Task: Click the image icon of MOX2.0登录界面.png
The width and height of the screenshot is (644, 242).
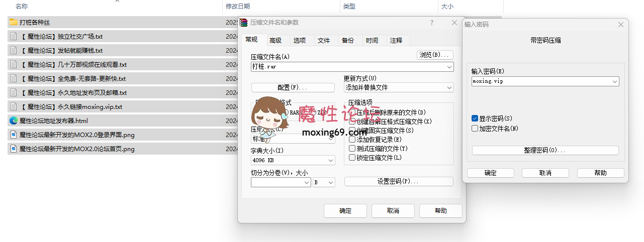Action: [x=14, y=135]
